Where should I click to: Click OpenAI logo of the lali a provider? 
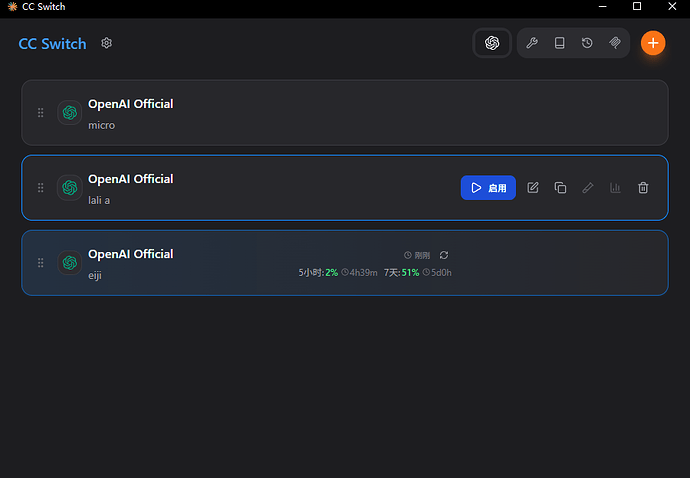(70, 188)
